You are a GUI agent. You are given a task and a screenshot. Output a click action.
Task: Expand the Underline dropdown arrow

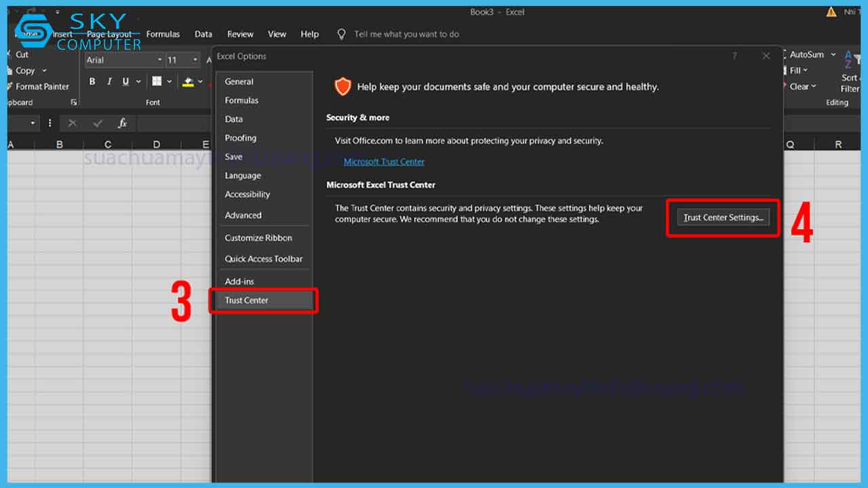click(138, 81)
